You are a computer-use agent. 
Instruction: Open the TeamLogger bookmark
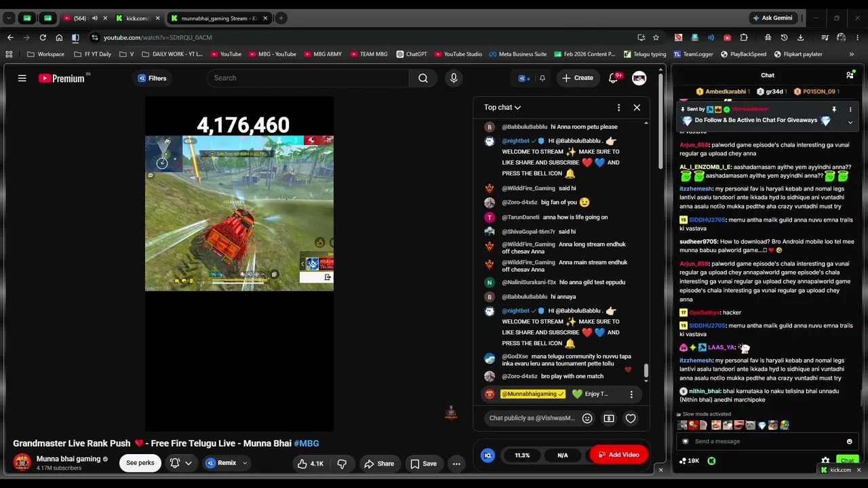tap(693, 54)
